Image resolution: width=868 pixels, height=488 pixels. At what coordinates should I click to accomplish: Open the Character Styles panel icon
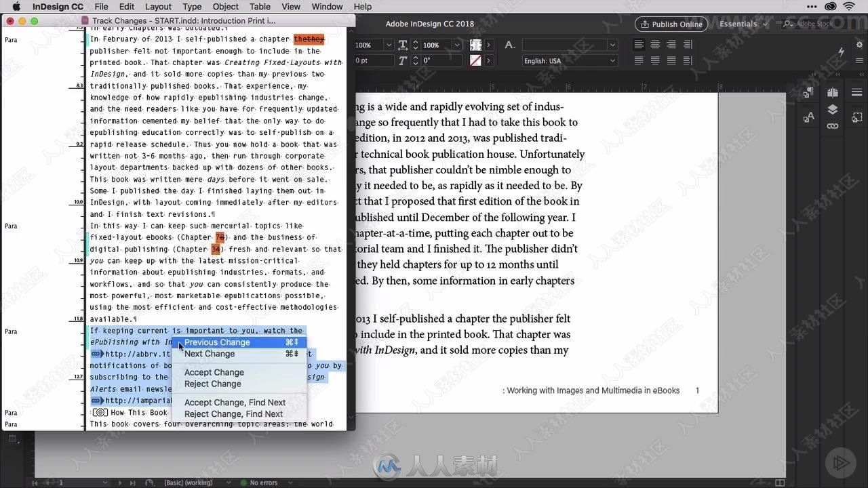808,117
